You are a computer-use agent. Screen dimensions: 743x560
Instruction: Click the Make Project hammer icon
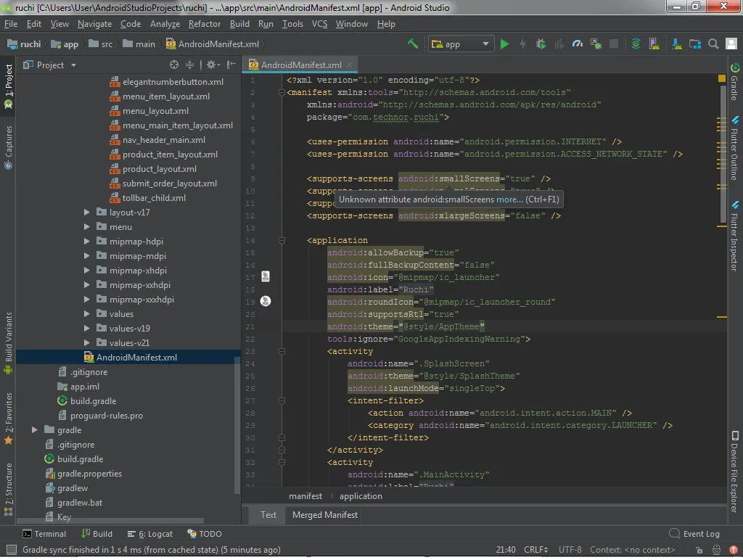pyautogui.click(x=413, y=44)
